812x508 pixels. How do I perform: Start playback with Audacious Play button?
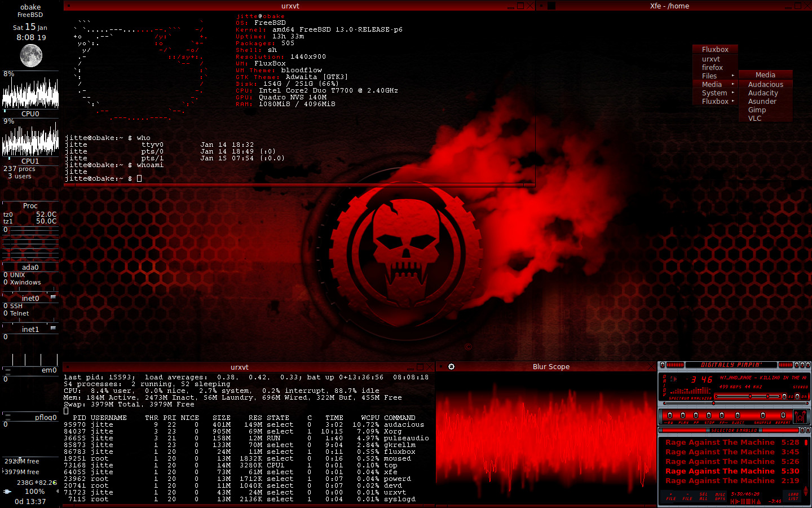683,415
